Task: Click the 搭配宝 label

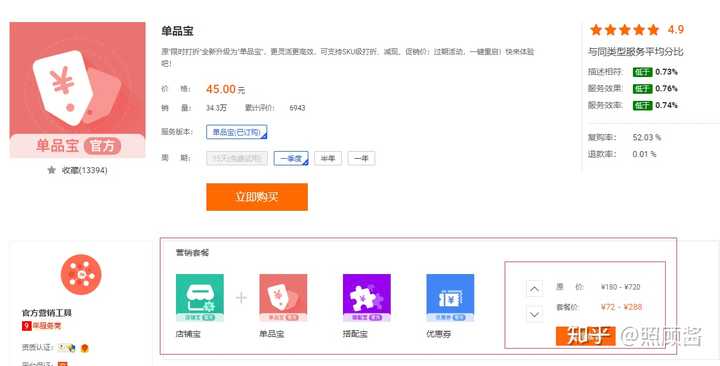Action: [355, 334]
